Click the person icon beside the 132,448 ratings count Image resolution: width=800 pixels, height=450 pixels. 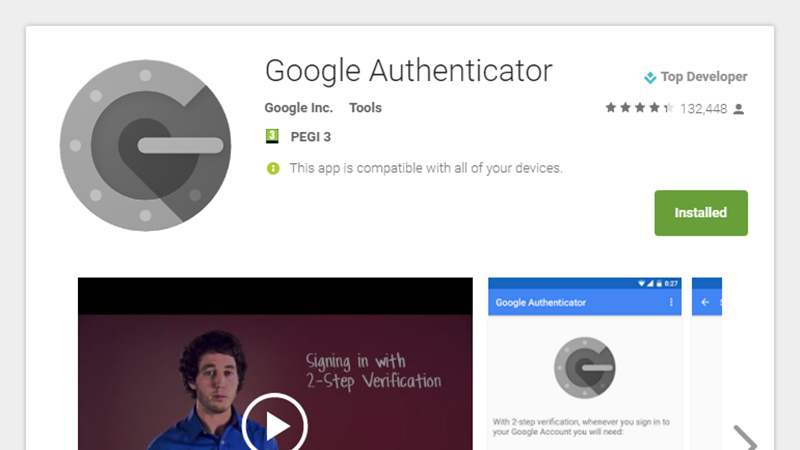(x=738, y=109)
